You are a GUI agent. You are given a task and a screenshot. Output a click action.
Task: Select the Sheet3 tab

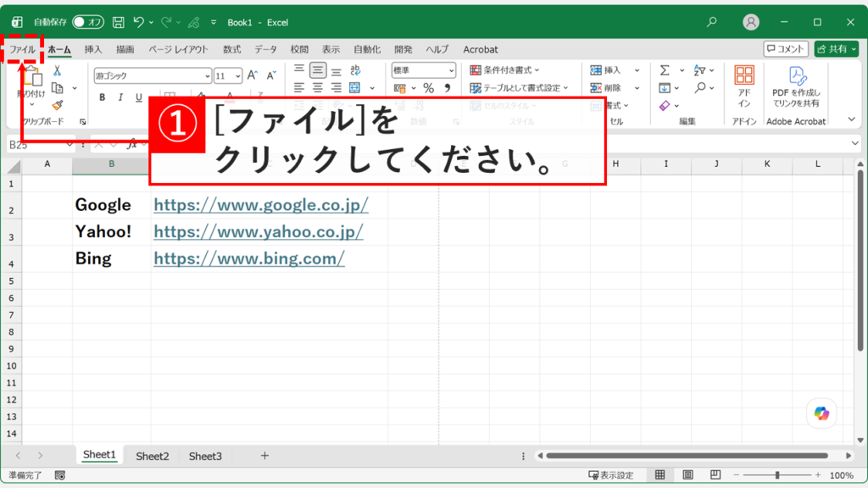pos(205,456)
